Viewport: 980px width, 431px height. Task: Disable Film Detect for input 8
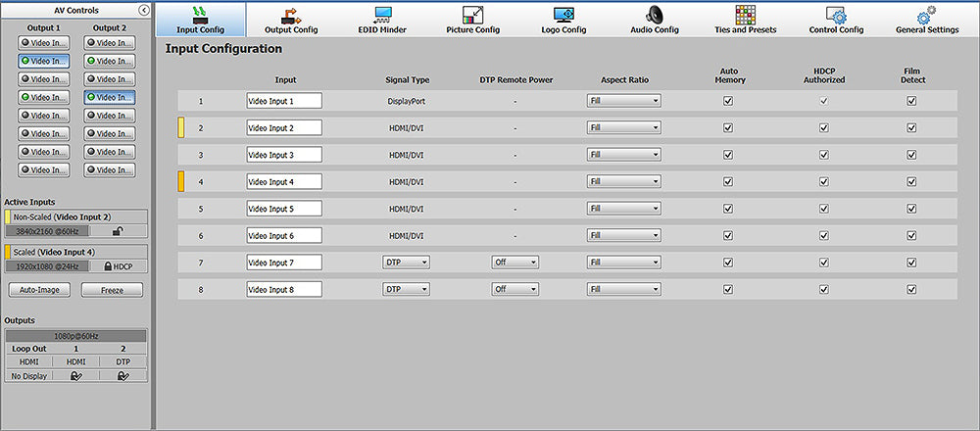tap(911, 289)
